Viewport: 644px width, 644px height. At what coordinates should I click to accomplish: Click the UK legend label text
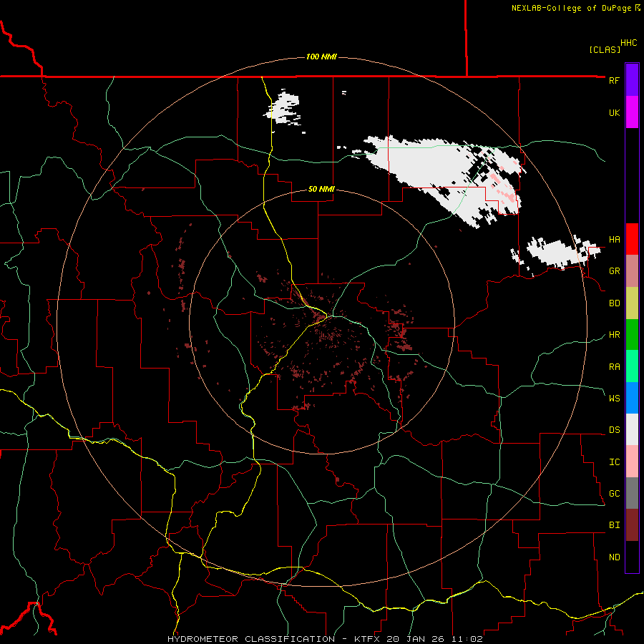tap(614, 112)
